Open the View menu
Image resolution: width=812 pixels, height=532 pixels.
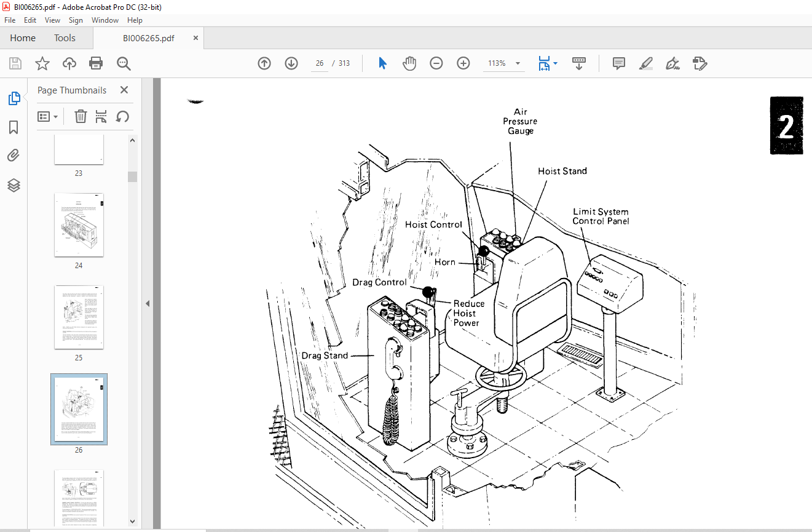[x=52, y=20]
